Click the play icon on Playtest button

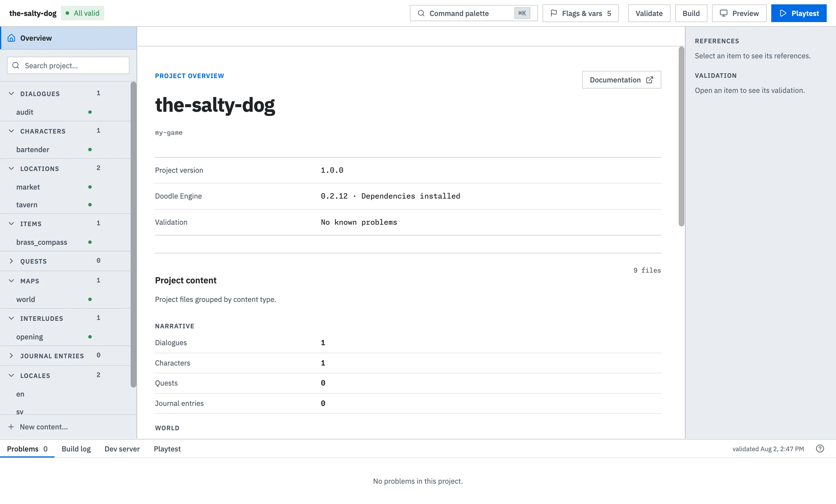(x=783, y=13)
